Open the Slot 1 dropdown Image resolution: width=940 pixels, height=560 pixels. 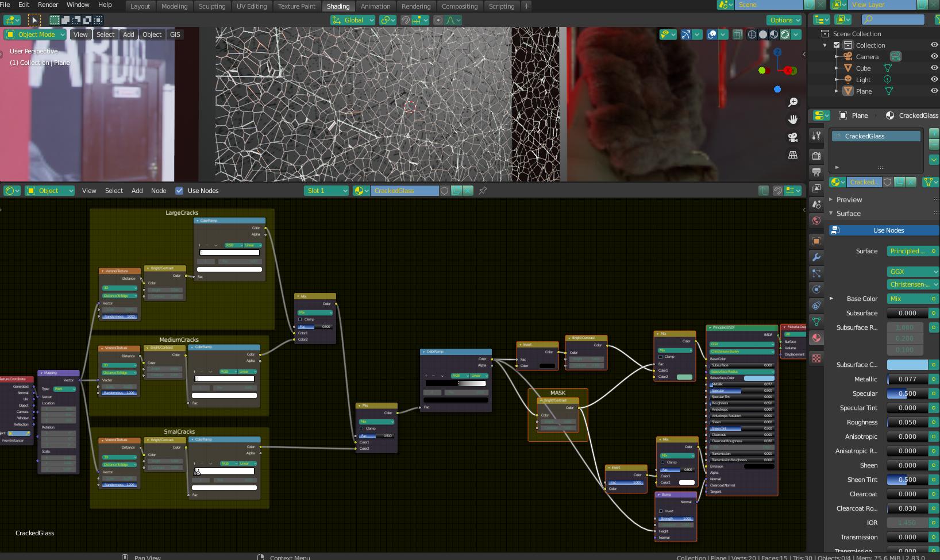(x=326, y=191)
